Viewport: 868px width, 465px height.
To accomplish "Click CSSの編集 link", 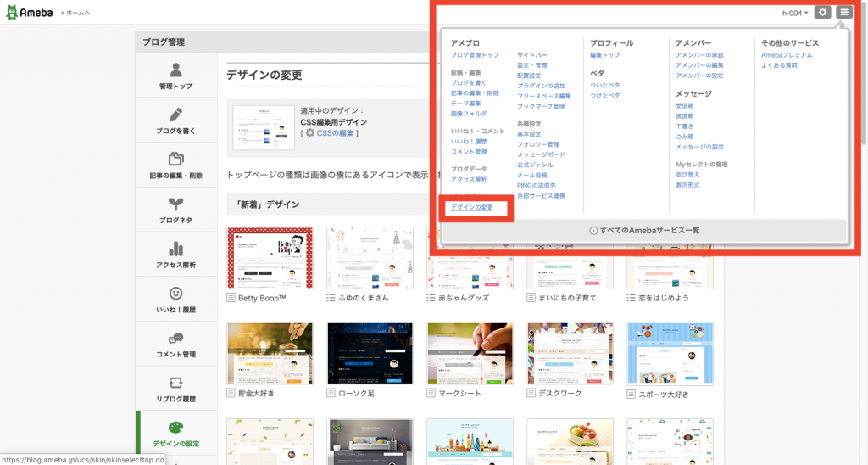I will (x=335, y=133).
